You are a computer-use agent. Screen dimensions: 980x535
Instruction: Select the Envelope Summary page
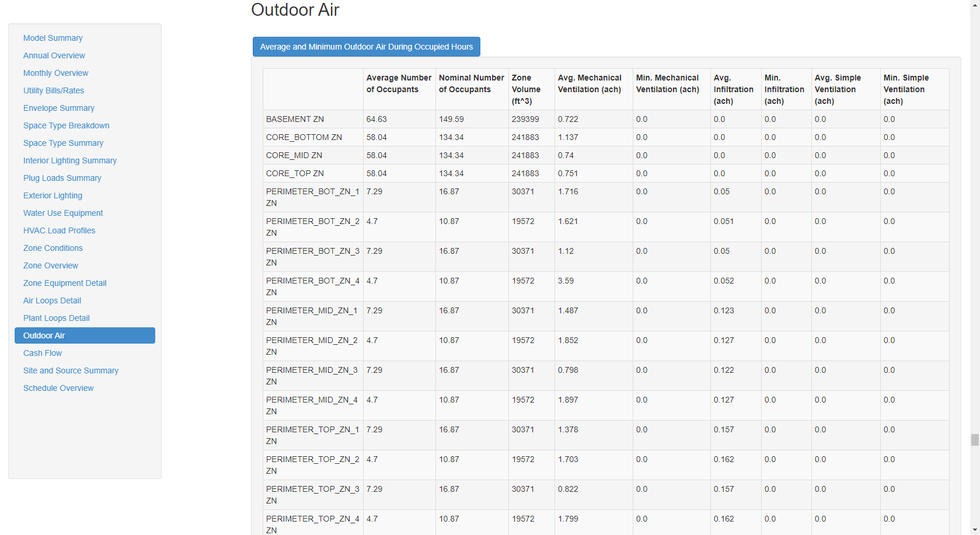coord(58,108)
